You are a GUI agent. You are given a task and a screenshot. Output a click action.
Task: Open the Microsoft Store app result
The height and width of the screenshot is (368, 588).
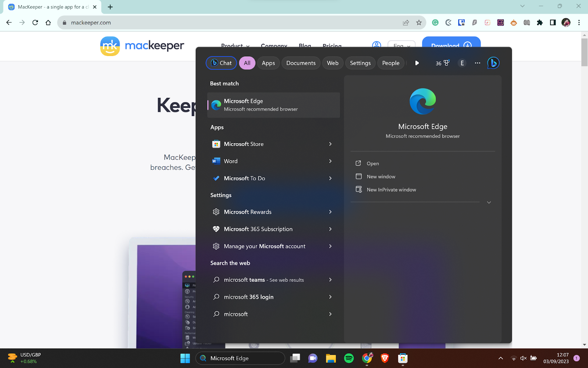click(273, 144)
